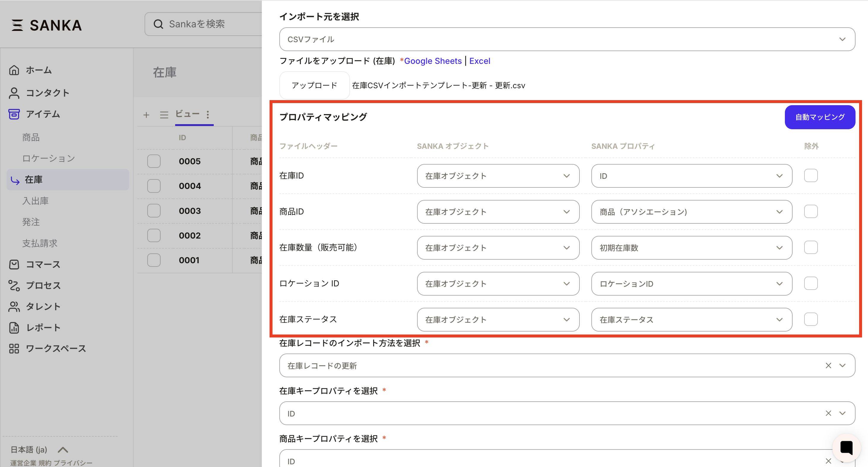
Task: Click the Home house icon in sidebar
Action: pos(14,70)
